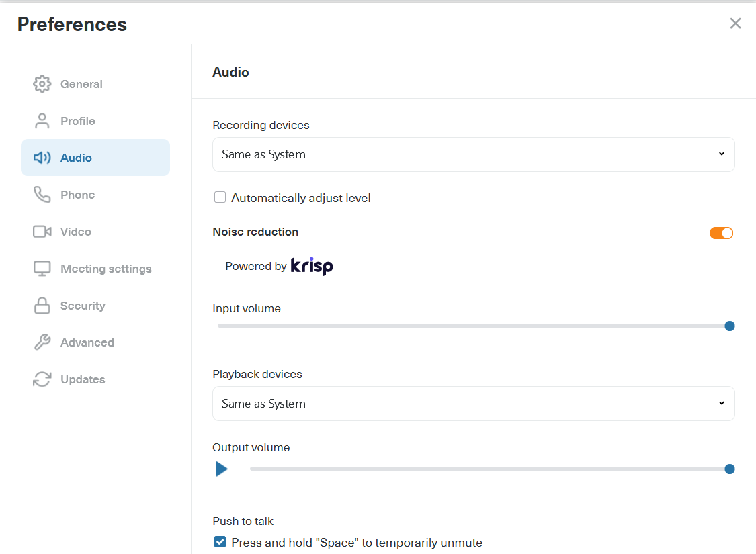Close the Preferences dialog
Image resolution: width=756 pixels, height=554 pixels.
735,23
